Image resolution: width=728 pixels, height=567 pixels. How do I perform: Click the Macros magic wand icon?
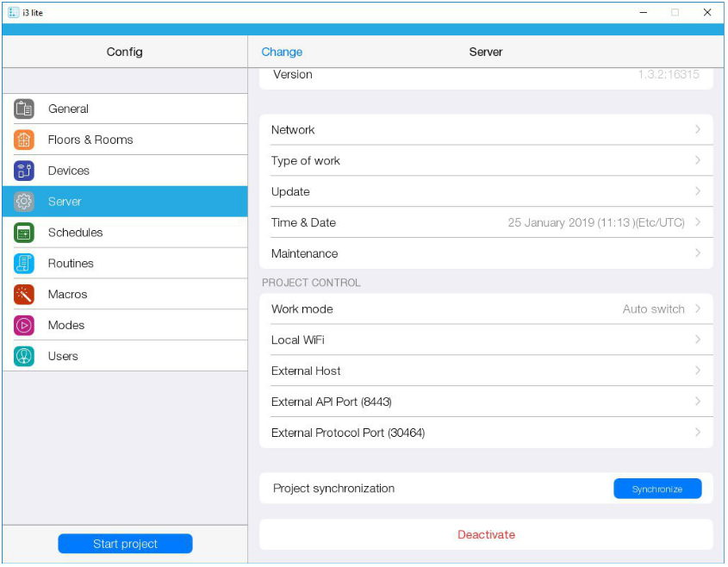coord(24,295)
